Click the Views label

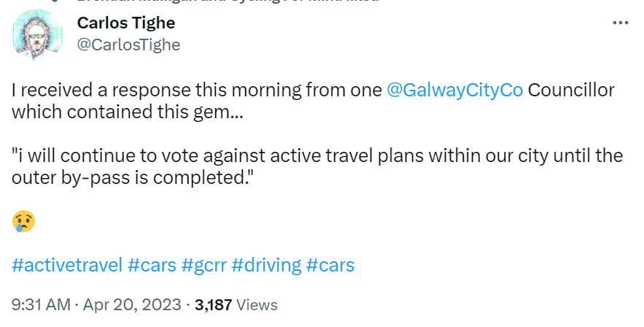[257, 304]
